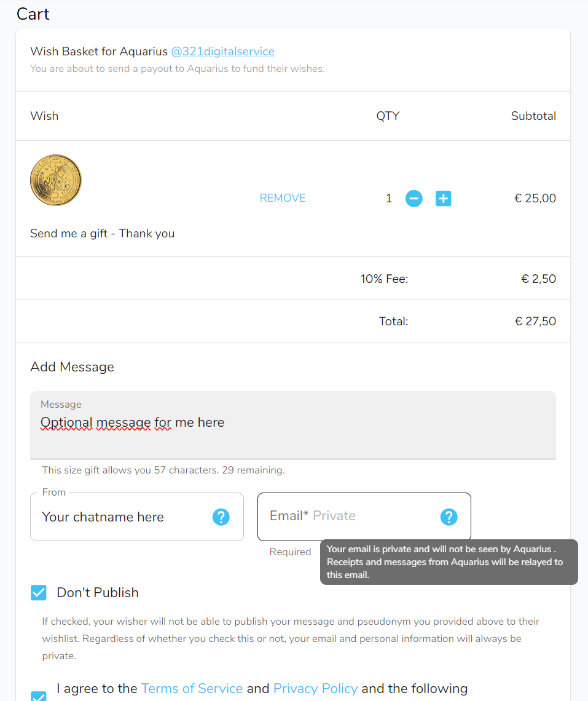Click into the Message text area
Viewport: 588px width, 701px height.
point(292,430)
